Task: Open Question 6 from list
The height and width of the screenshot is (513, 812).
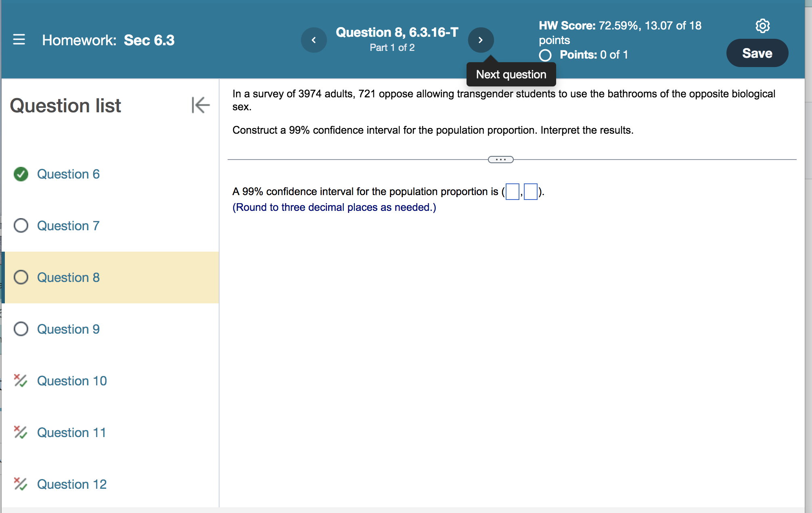Action: pos(68,174)
